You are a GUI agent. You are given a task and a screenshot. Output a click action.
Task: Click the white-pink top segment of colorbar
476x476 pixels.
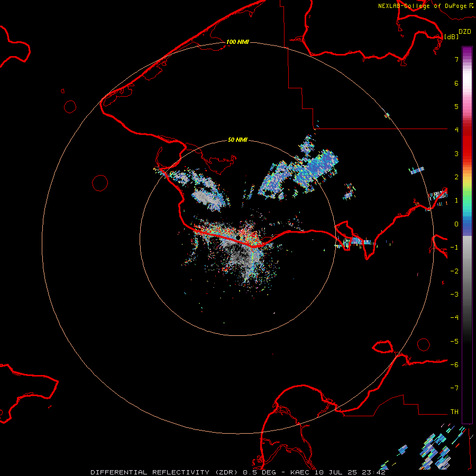coord(467,82)
